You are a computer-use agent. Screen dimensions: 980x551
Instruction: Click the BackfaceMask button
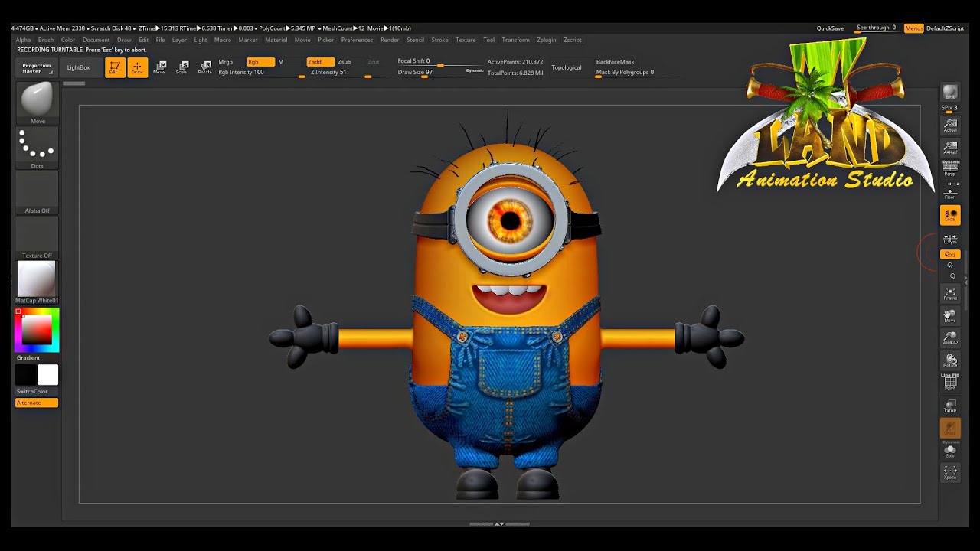point(615,62)
